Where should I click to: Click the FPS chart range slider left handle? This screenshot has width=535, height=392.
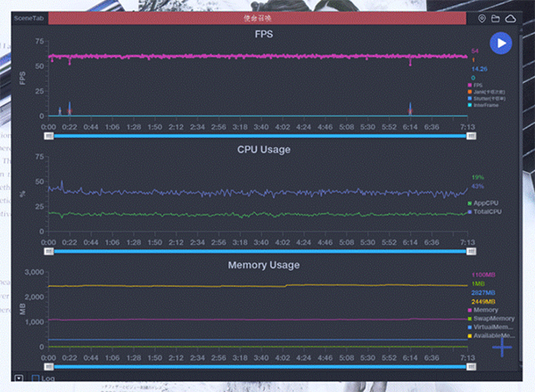50,135
